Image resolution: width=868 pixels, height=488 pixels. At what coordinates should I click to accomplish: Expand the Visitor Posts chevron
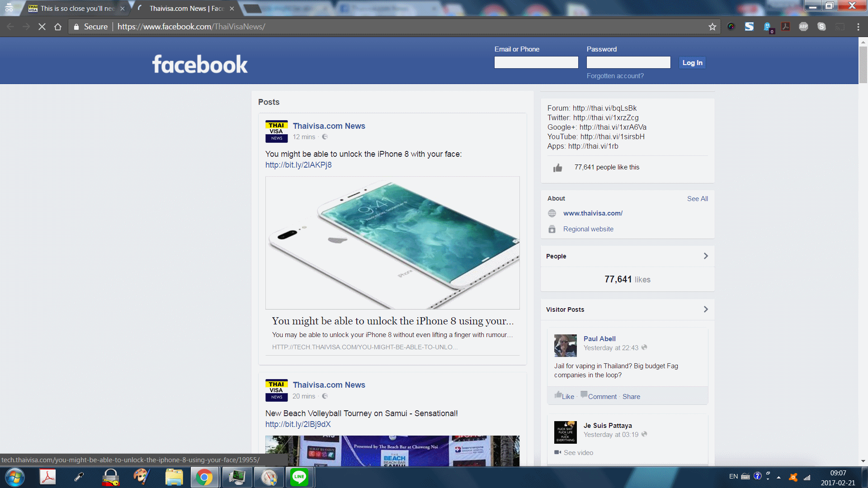click(706, 310)
